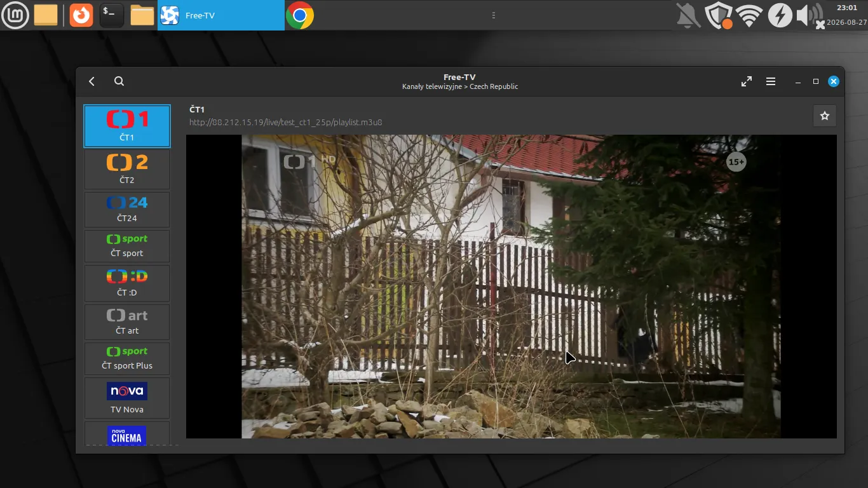Click the ČT1 stream URL text

coord(286,122)
